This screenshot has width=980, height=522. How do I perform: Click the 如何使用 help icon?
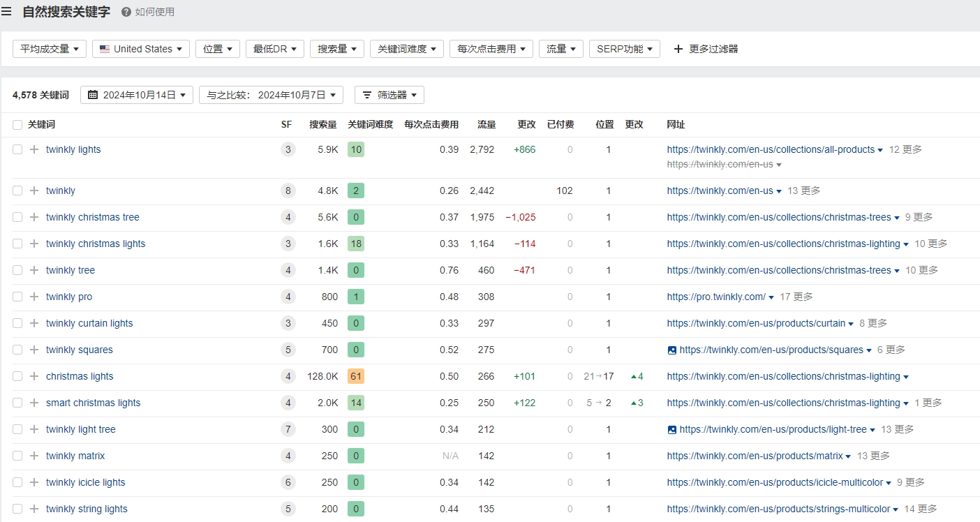[x=126, y=12]
